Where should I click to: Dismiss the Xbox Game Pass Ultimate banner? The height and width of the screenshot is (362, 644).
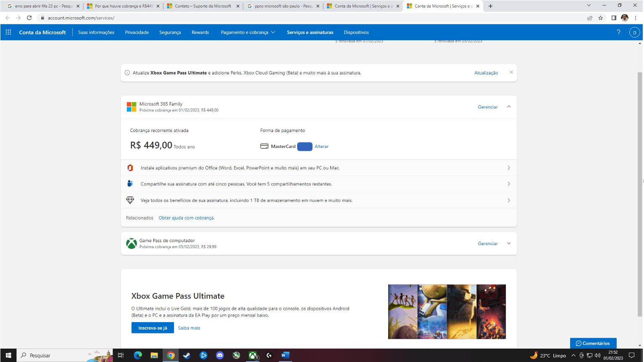pyautogui.click(x=511, y=72)
